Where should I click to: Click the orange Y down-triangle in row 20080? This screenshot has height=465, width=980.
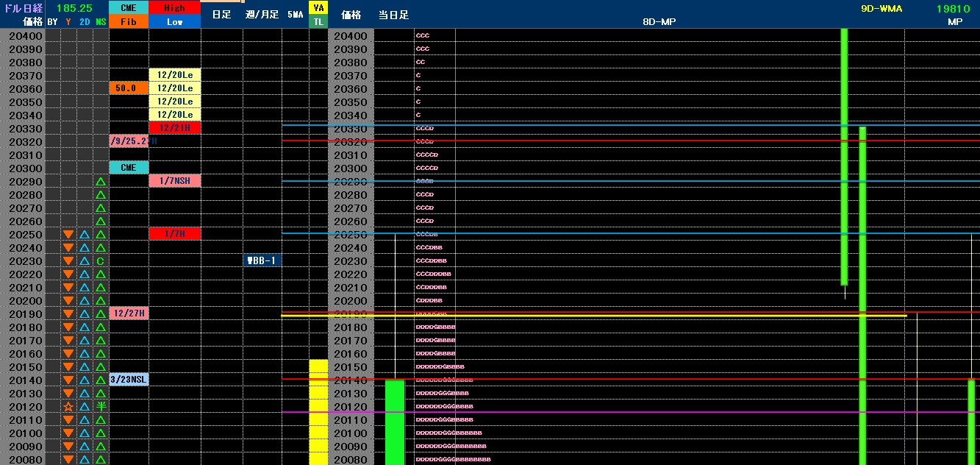68,460
